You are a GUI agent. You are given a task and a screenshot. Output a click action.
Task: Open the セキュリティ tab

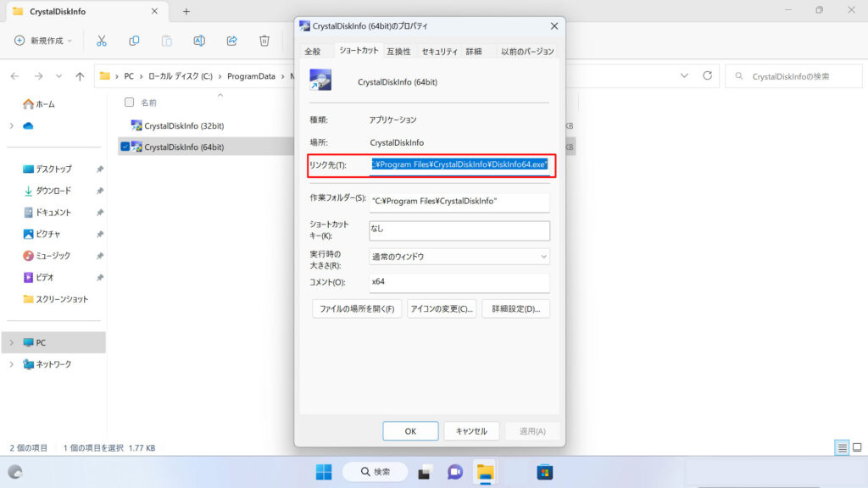[x=440, y=52]
